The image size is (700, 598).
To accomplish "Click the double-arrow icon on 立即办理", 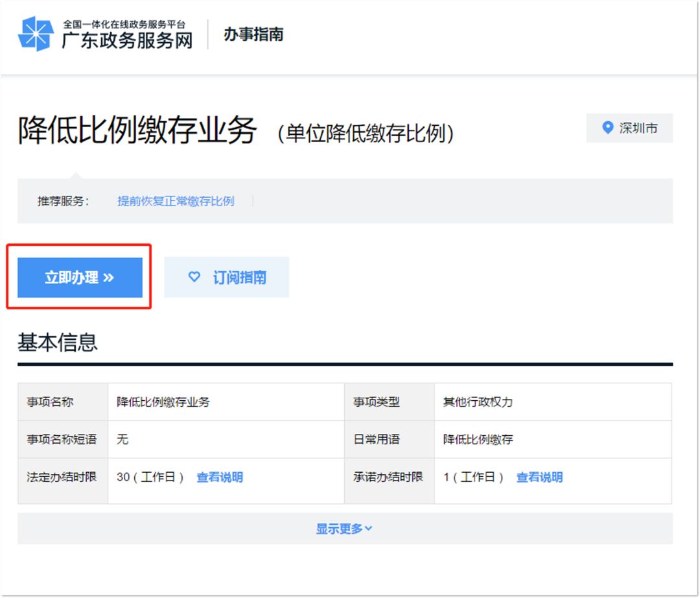I will (108, 278).
